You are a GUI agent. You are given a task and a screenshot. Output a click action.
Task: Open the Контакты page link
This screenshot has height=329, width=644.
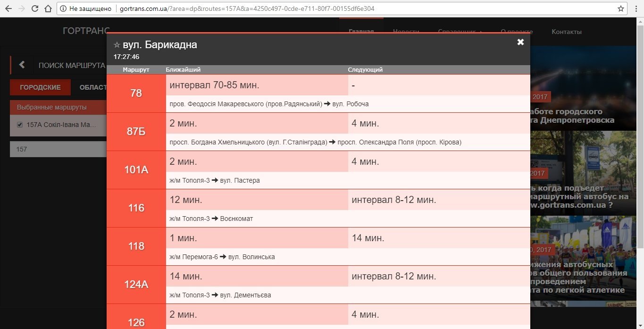[566, 31]
